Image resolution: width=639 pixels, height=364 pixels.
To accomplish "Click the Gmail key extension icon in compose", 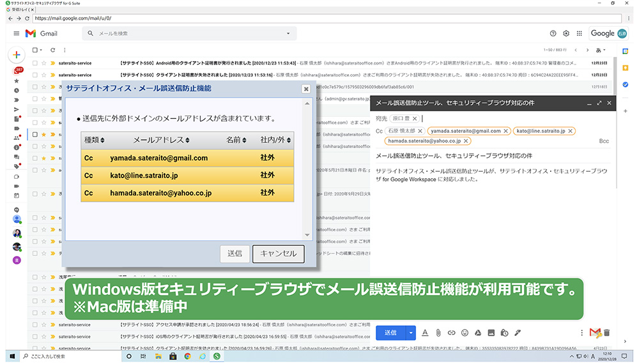I will coord(596,333).
